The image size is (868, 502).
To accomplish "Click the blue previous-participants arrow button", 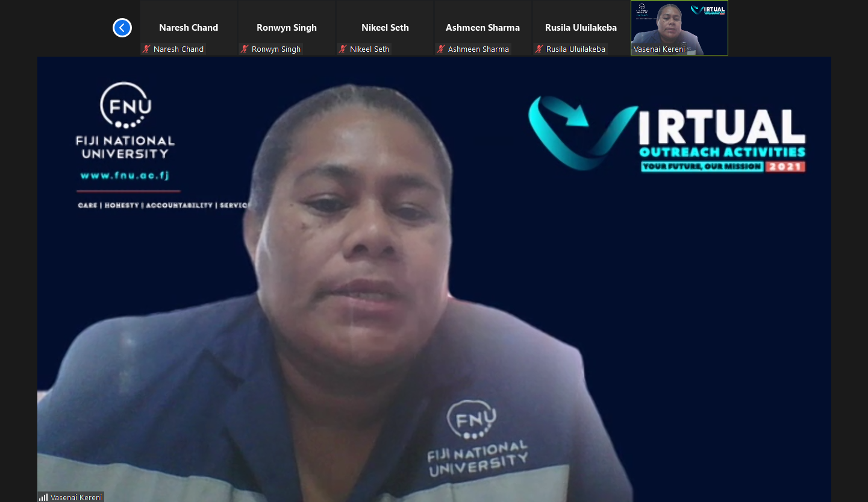I will pos(122,28).
